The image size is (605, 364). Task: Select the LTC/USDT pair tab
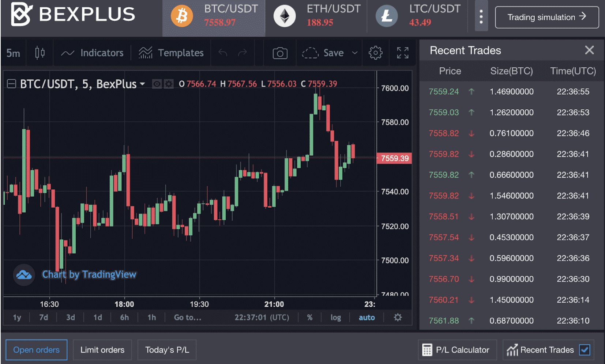tap(418, 17)
